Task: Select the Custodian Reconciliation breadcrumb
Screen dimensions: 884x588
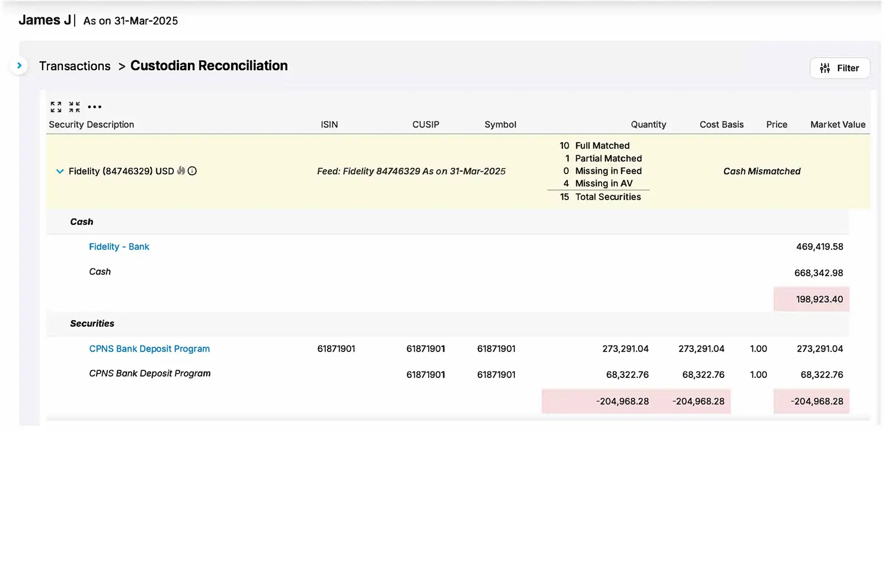Action: [x=209, y=65]
